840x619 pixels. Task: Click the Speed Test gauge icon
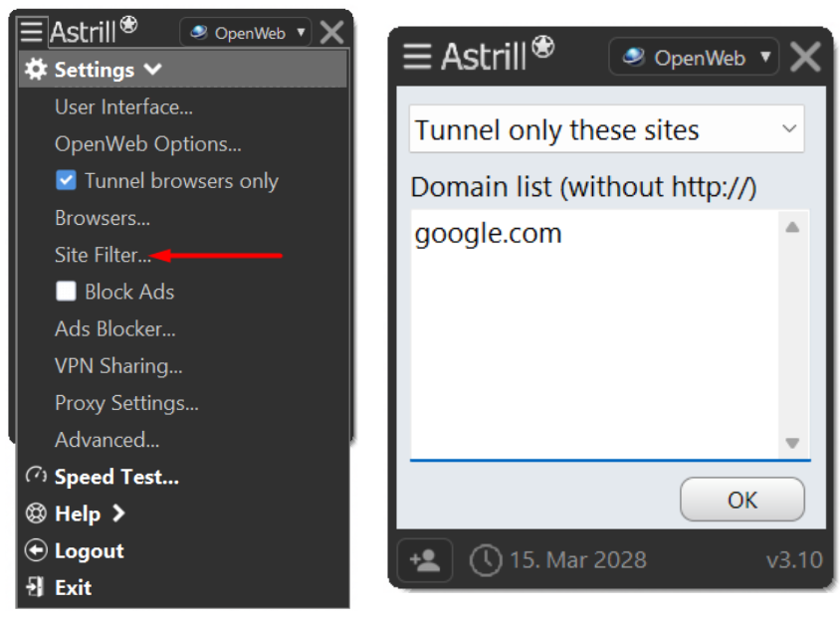click(x=37, y=476)
